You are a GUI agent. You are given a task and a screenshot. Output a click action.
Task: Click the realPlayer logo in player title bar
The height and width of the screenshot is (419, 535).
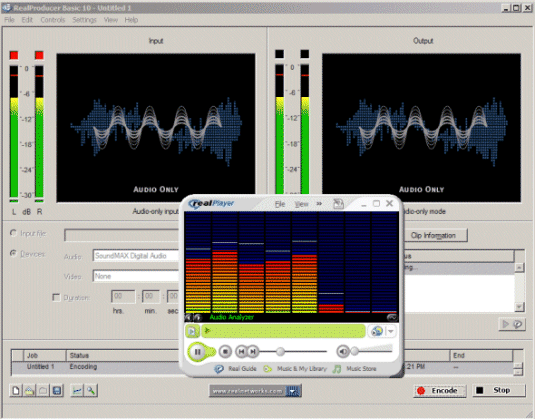tap(212, 203)
